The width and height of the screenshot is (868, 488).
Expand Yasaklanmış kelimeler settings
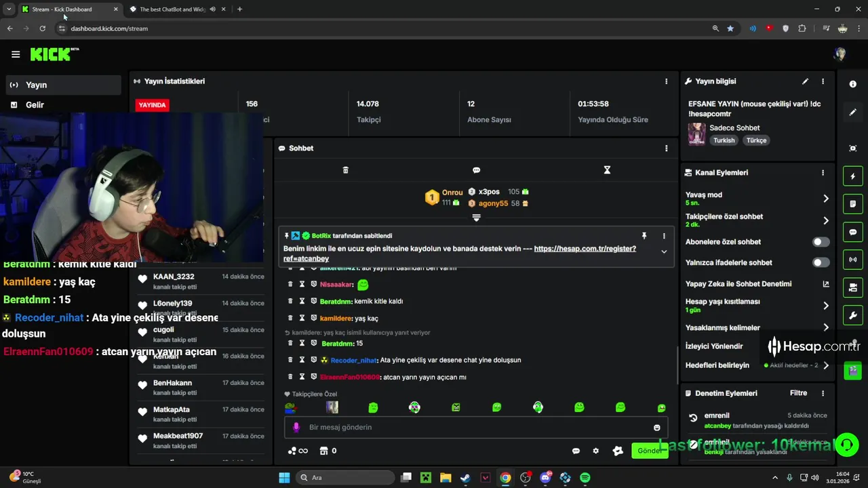click(826, 327)
